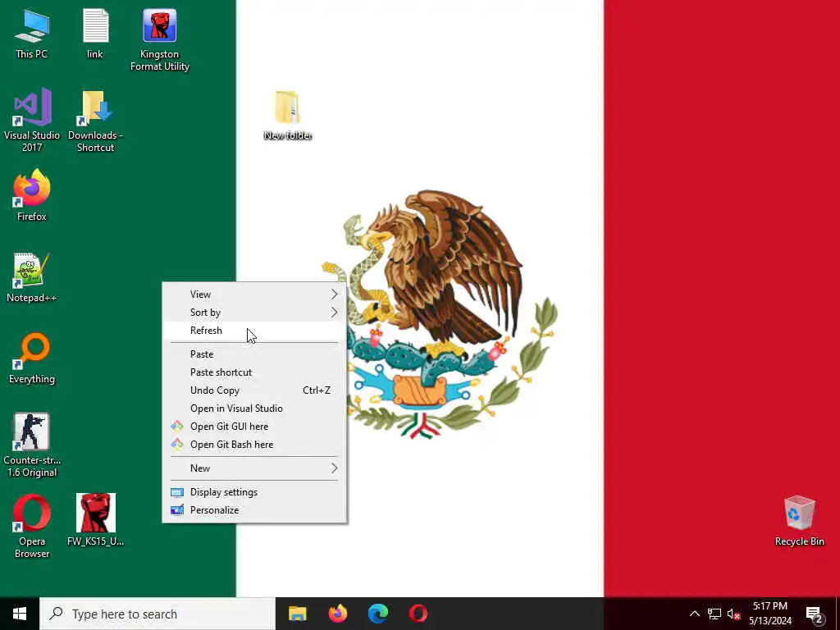
Task: Expand the View submenu
Action: click(254, 294)
